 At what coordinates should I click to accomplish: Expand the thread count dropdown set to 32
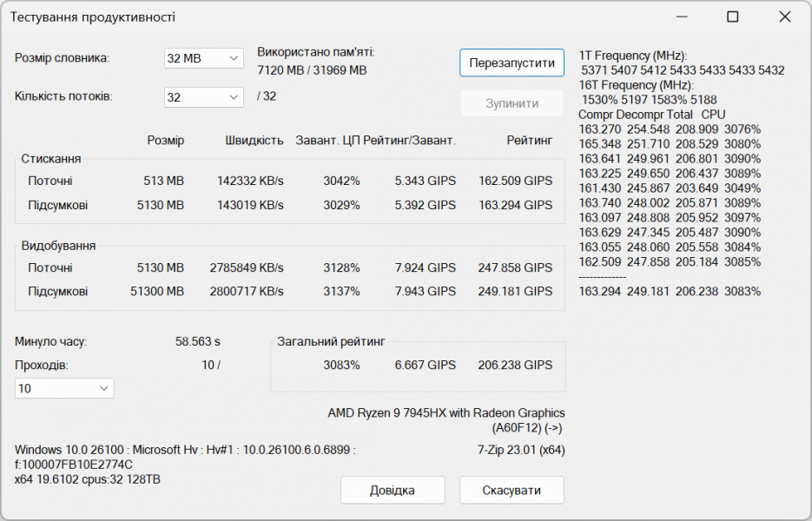[203, 97]
